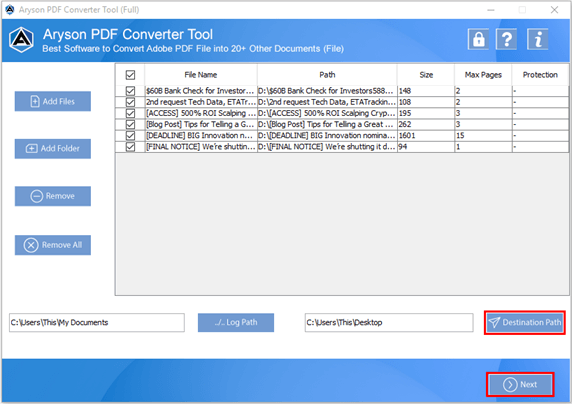Click the Log Path button
The width and height of the screenshot is (572, 404).
tap(236, 322)
